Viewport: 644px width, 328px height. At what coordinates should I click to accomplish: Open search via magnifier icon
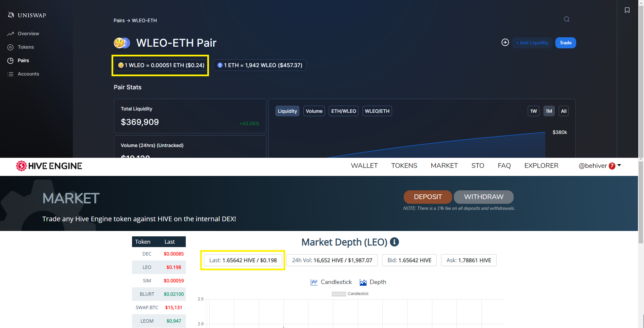567,19
